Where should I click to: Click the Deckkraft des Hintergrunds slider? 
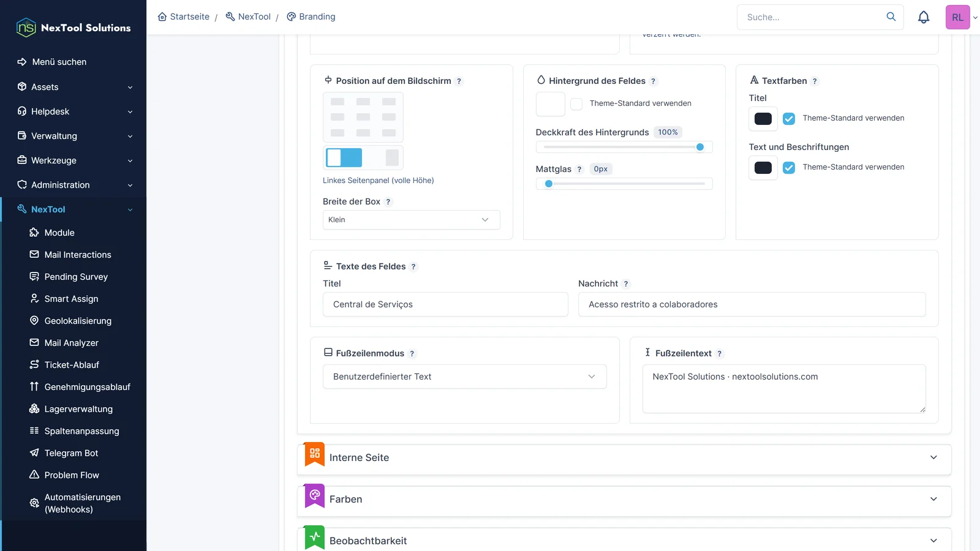624,147
